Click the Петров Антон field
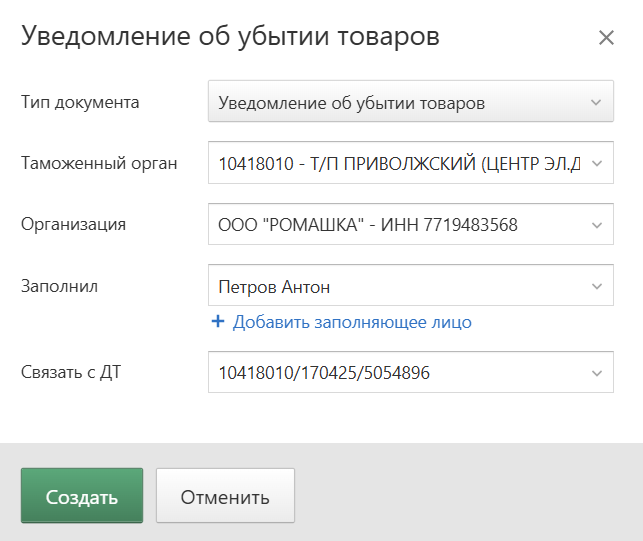 411,285
